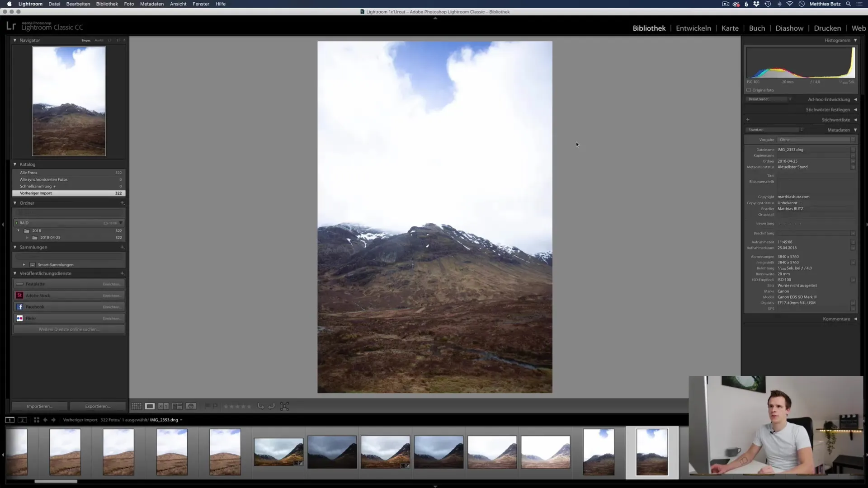Add collection with Sammlungen plus icon
This screenshot has height=488, width=868.
point(122,247)
